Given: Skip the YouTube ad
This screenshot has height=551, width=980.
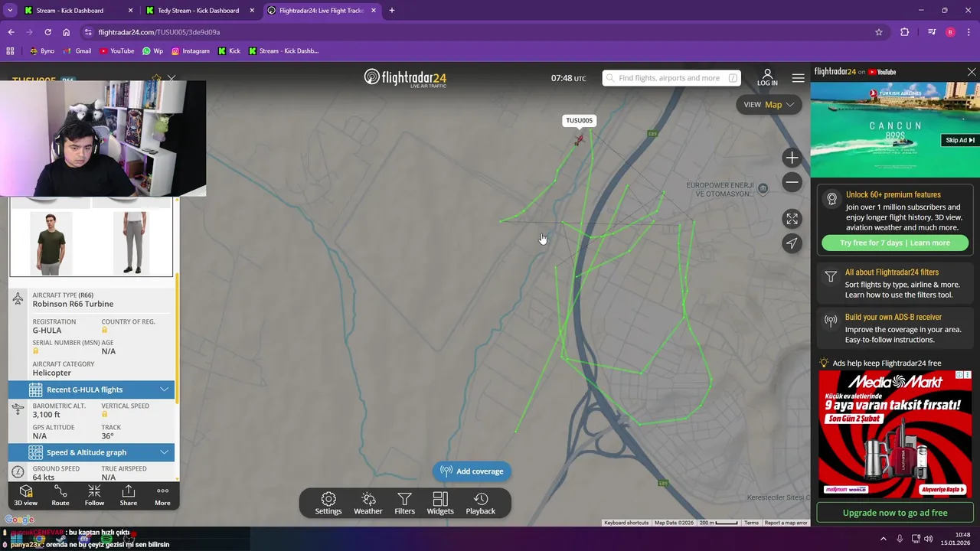Looking at the screenshot, I should click(959, 140).
